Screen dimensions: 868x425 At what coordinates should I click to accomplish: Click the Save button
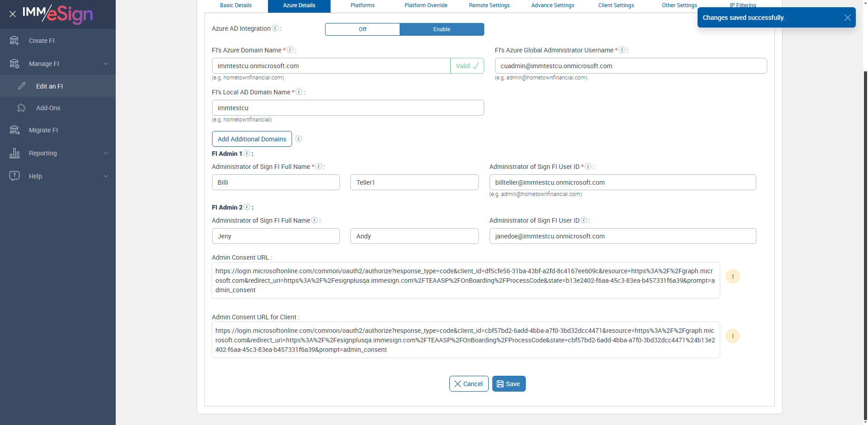[x=509, y=384]
